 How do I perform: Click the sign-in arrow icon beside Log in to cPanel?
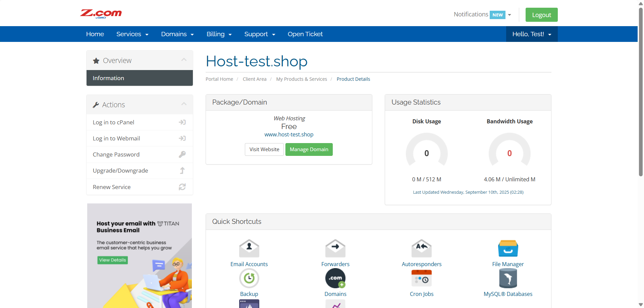(182, 122)
